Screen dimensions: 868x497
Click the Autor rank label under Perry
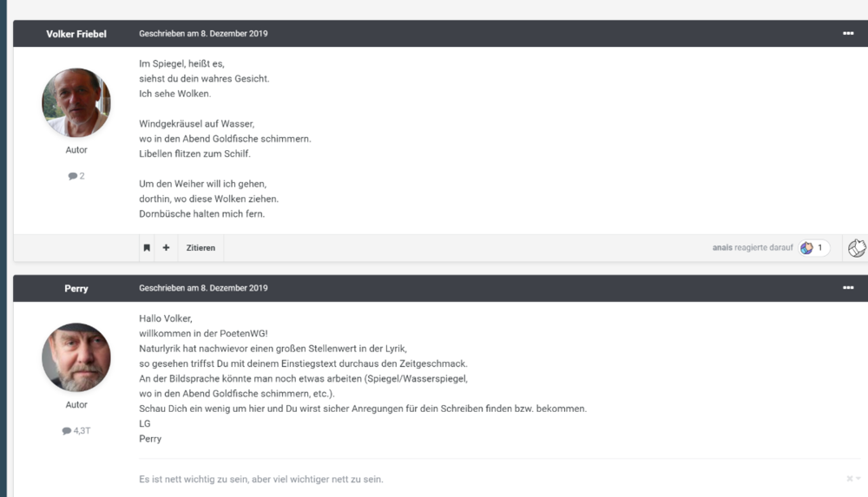(x=76, y=404)
